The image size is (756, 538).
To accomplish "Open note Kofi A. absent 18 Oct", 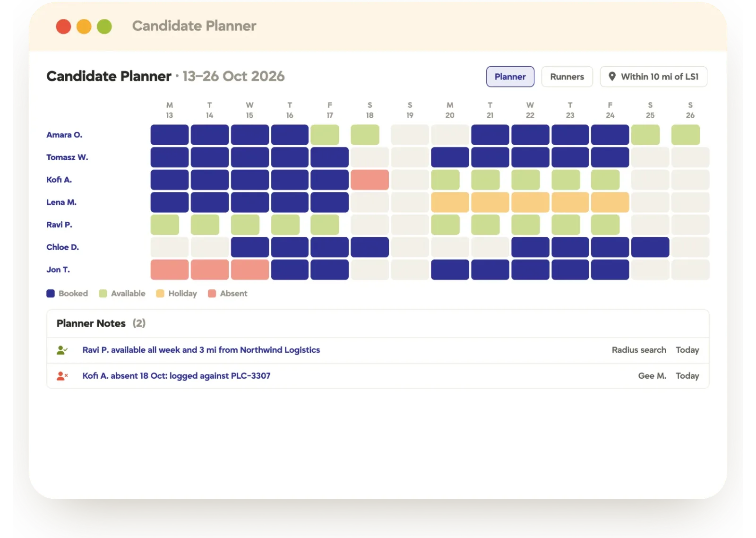I will coord(176,376).
